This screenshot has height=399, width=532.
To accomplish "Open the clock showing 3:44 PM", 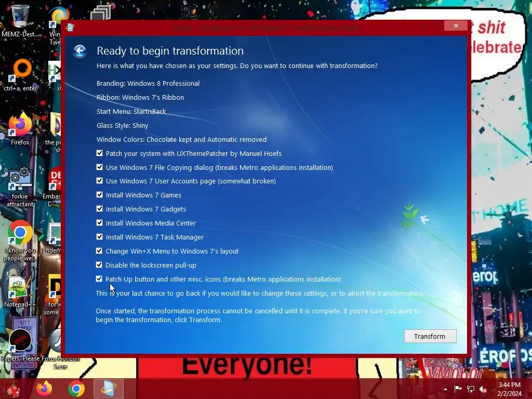I will (x=509, y=389).
